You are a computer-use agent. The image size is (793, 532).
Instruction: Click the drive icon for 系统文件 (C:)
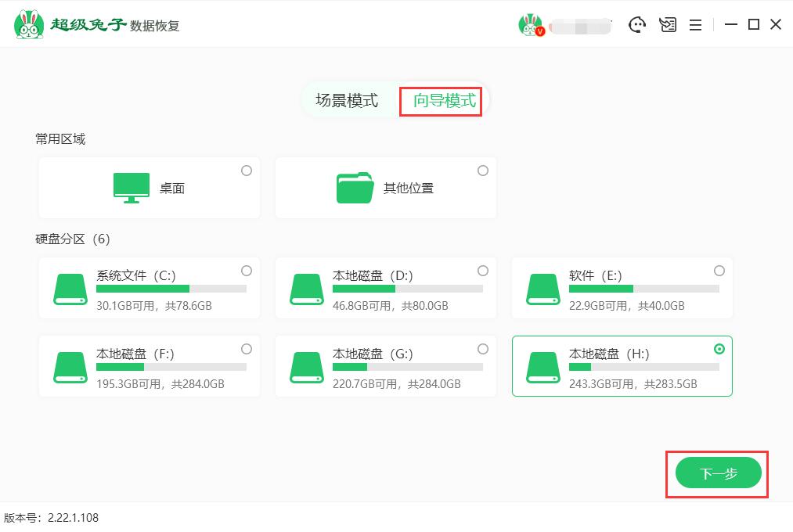(x=70, y=288)
